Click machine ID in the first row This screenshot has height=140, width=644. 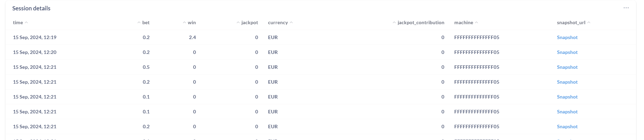click(476, 38)
